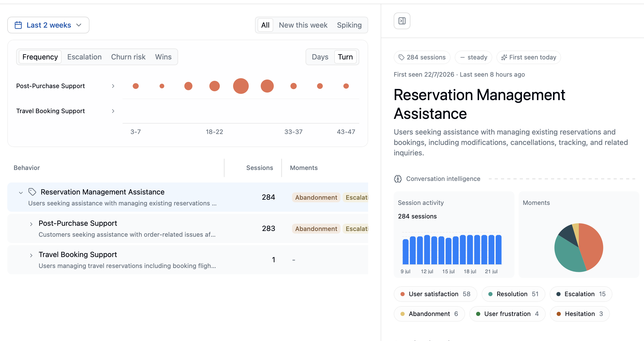Viewport: 644px width, 341px height.
Task: Expand Post-Purchase Support chart row chevron
Action: 113,86
